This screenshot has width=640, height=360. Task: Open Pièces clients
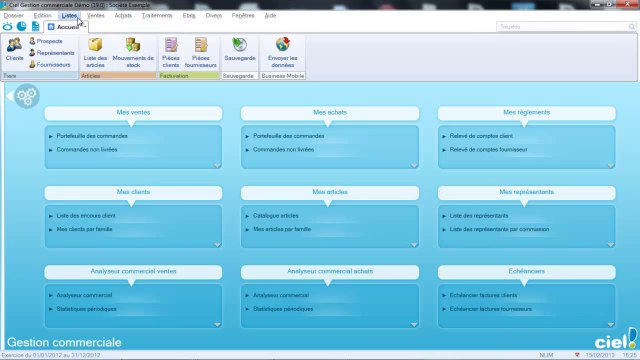171,52
